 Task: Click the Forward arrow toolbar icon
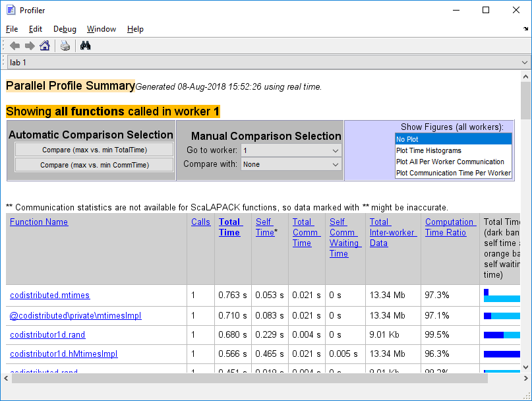pos(30,46)
